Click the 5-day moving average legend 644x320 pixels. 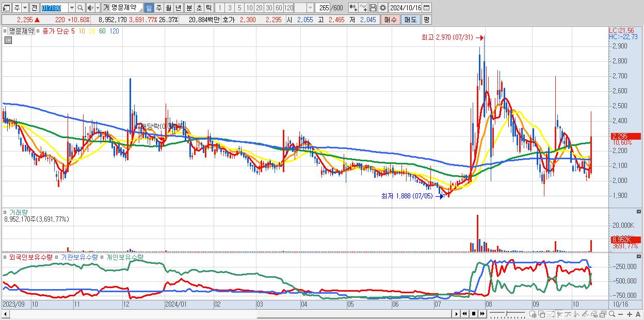(73, 31)
